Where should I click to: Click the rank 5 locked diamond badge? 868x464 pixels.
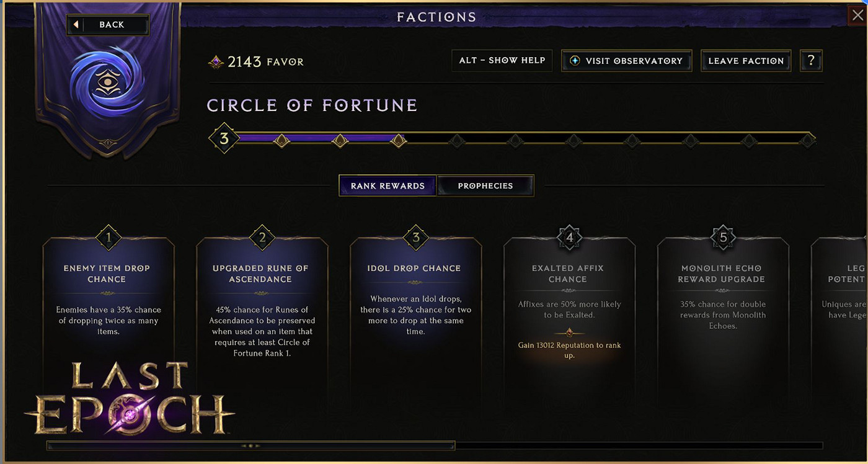coord(723,237)
